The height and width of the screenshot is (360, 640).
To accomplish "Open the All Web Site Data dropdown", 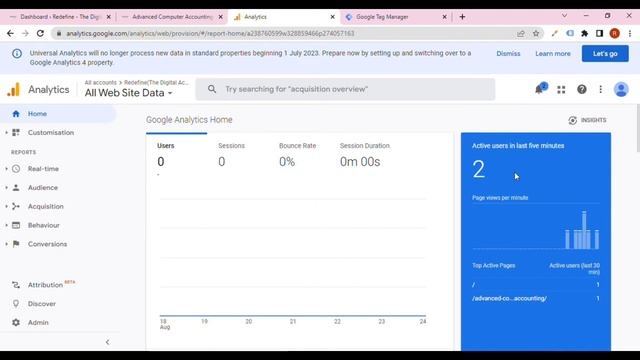I will pos(128,93).
